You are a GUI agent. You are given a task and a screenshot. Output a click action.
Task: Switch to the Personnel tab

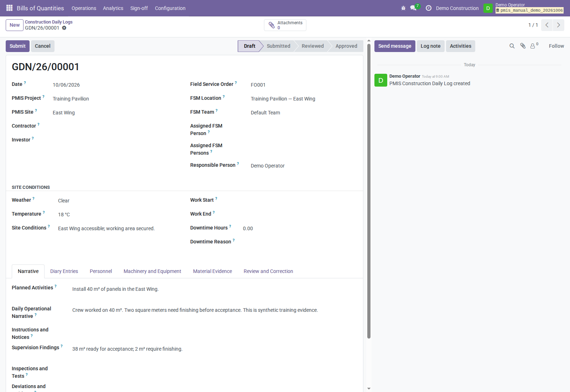point(101,271)
